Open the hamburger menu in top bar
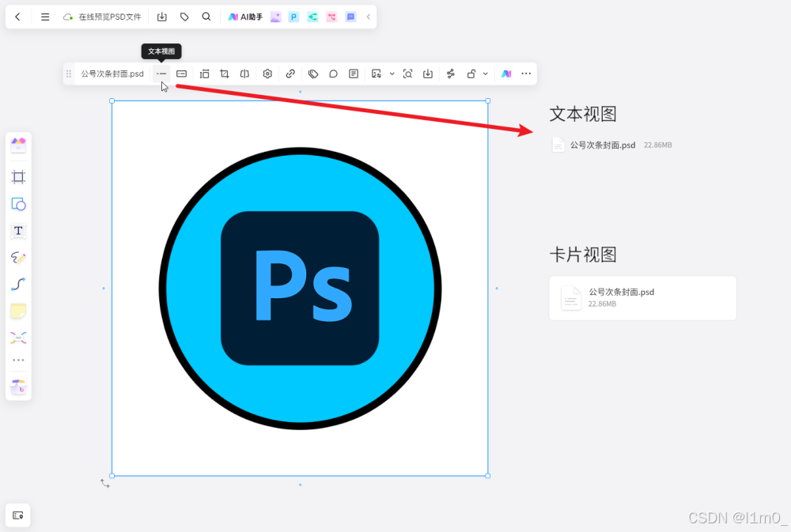The height and width of the screenshot is (532, 791). click(x=45, y=17)
